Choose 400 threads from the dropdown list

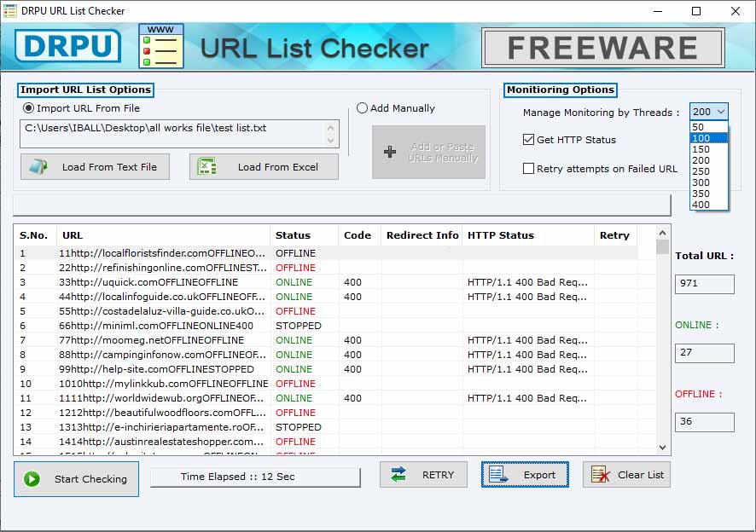708,205
